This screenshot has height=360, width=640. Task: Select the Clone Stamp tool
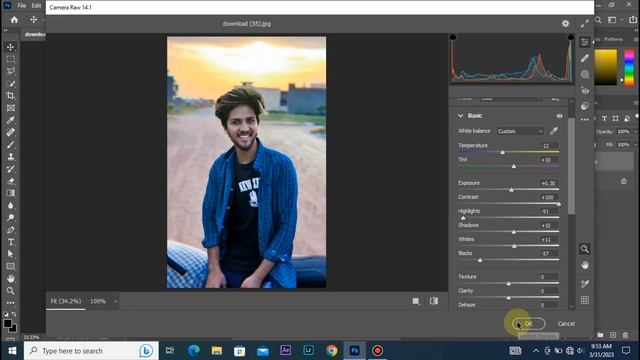pyautogui.click(x=11, y=157)
